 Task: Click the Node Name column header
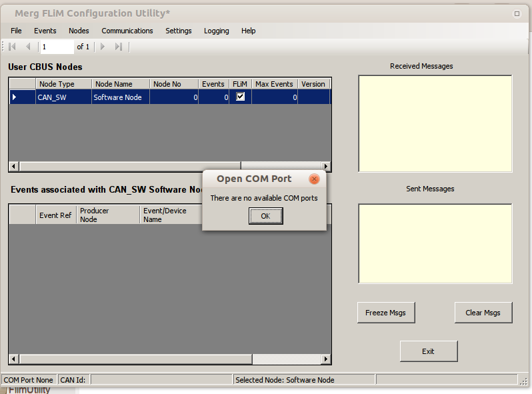121,84
